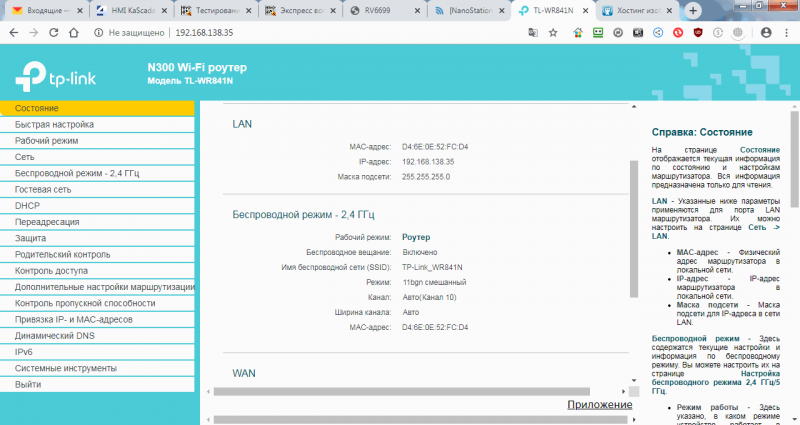
Task: Expand the DHCP menu section
Action: [97, 206]
